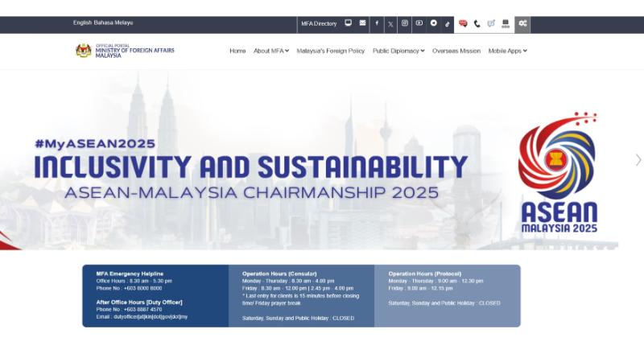Open the X (Twitter) icon

point(390,24)
